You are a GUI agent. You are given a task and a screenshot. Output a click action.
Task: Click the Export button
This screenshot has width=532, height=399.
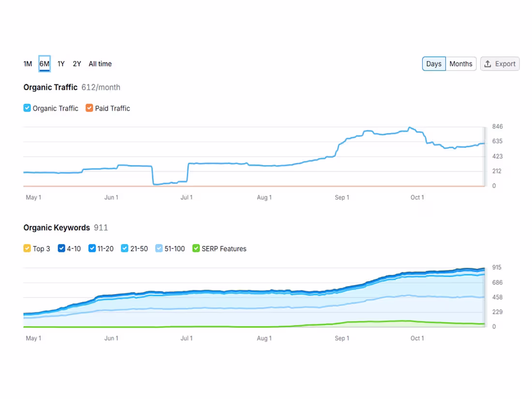coord(500,64)
